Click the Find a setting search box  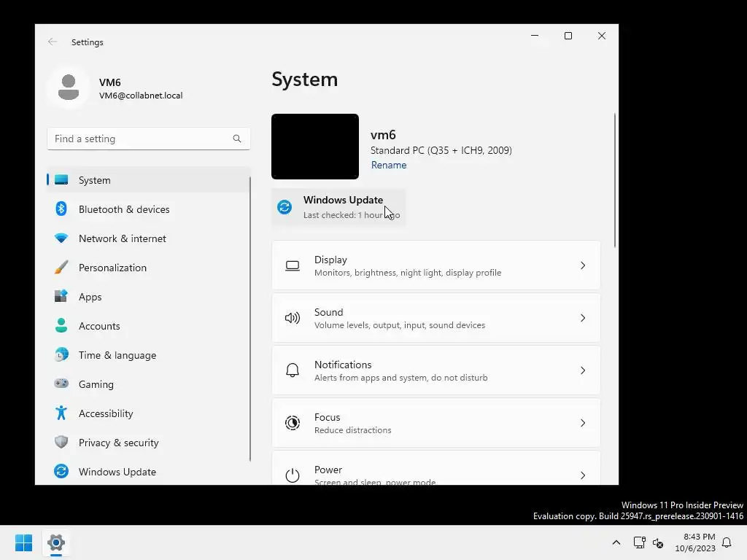[x=149, y=139]
